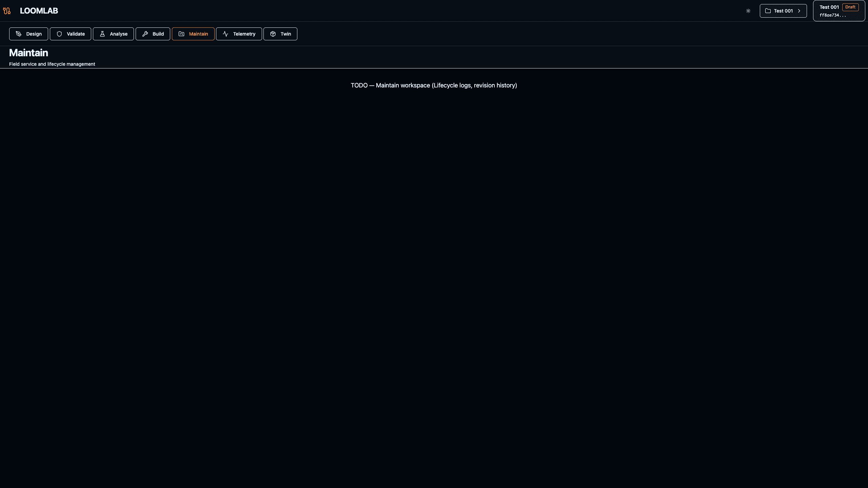
Task: Click the orange LOOMLAB plug logo
Action: tap(7, 11)
